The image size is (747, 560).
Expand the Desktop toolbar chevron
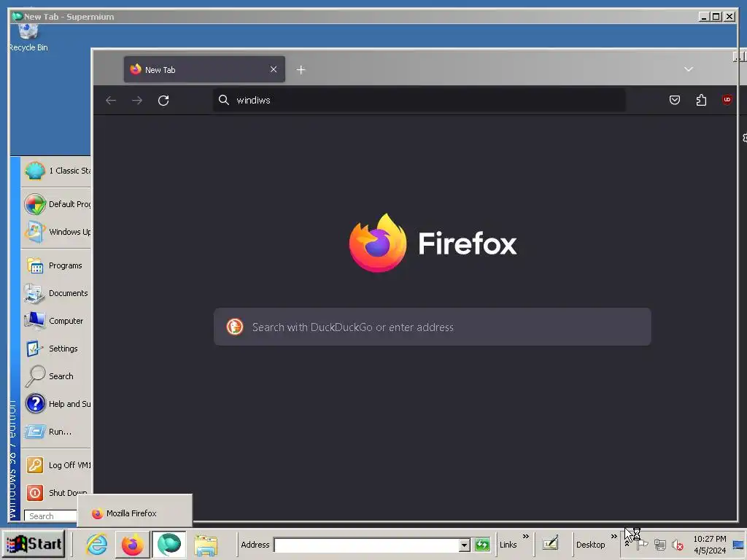pos(614,537)
